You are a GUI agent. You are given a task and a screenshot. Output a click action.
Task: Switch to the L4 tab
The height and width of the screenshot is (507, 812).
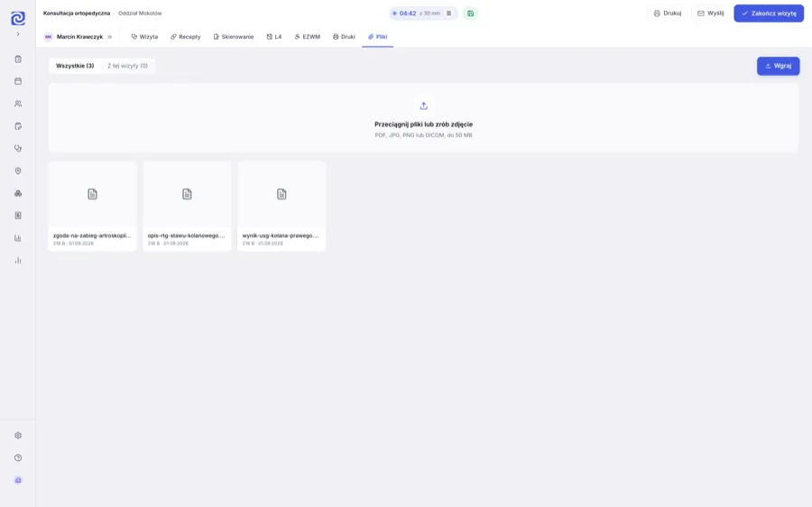pyautogui.click(x=274, y=37)
